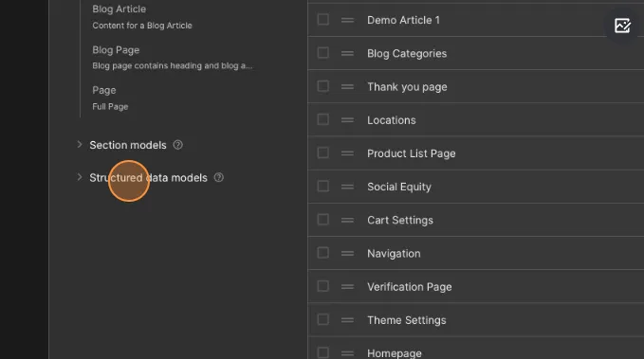The image size is (644, 359).
Task: Open help icon next to Section models
Action: pos(178,145)
